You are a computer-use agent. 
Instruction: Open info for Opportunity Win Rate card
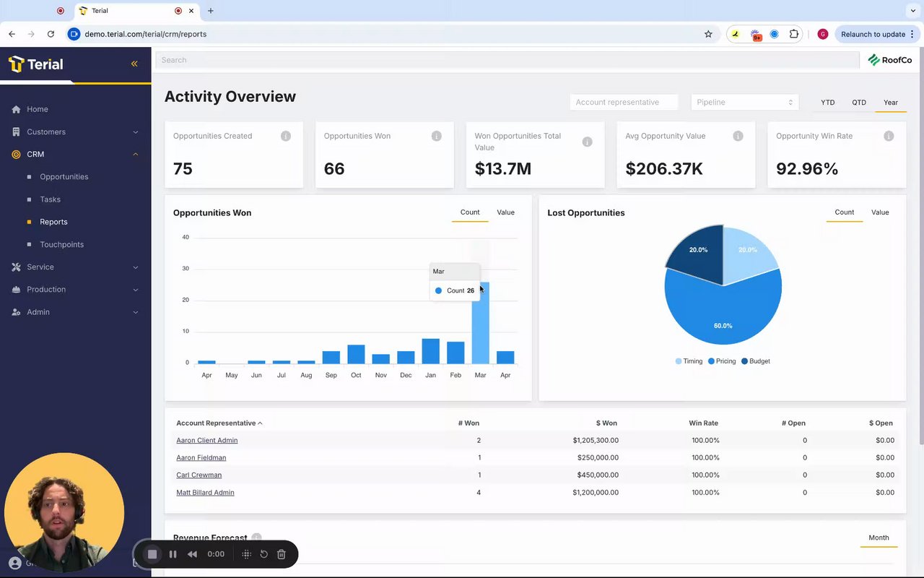point(889,136)
